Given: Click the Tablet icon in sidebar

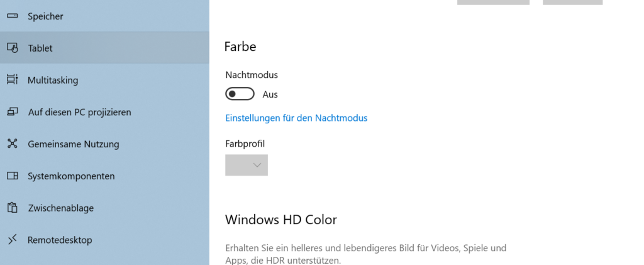Looking at the screenshot, I should [x=12, y=48].
